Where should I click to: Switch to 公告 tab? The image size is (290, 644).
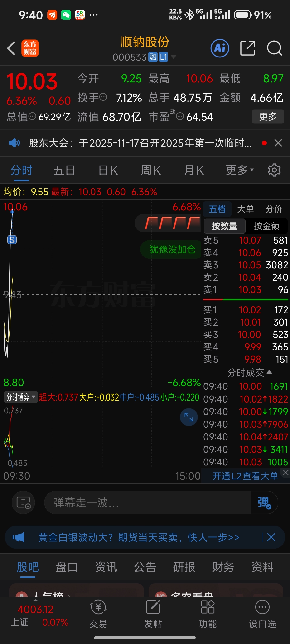point(145,567)
